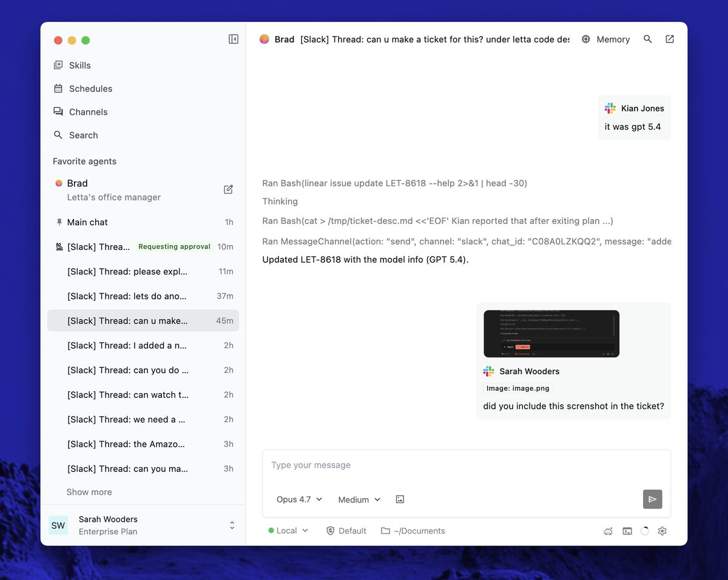Viewport: 728px width, 580px height.
Task: Click the thread title in the chat header
Action: (435, 39)
